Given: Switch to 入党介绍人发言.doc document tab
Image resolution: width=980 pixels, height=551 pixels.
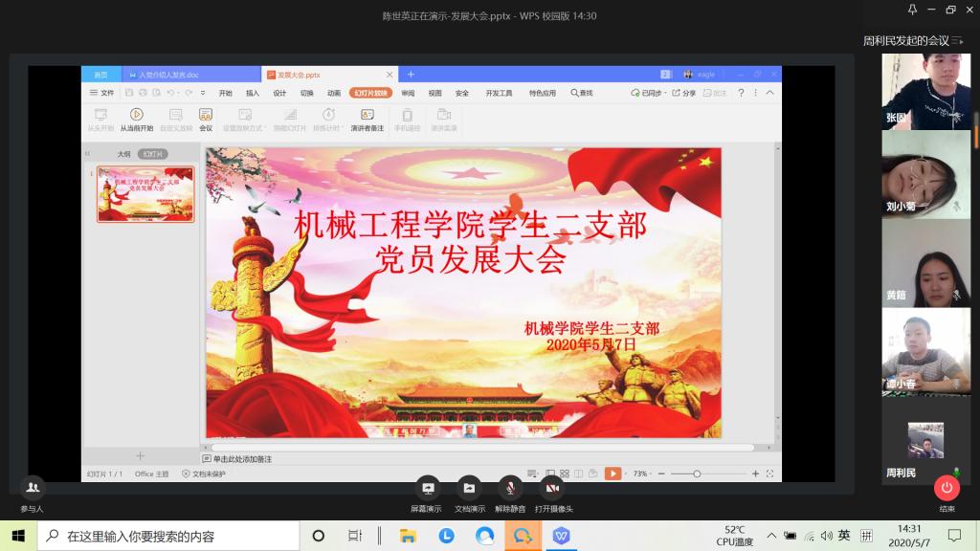Looking at the screenshot, I should pyautogui.click(x=168, y=75).
